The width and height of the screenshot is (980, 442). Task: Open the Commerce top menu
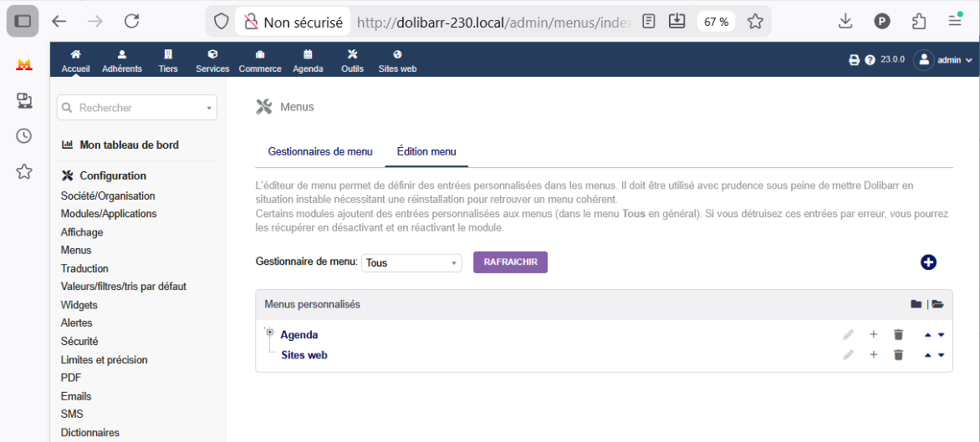(260, 61)
